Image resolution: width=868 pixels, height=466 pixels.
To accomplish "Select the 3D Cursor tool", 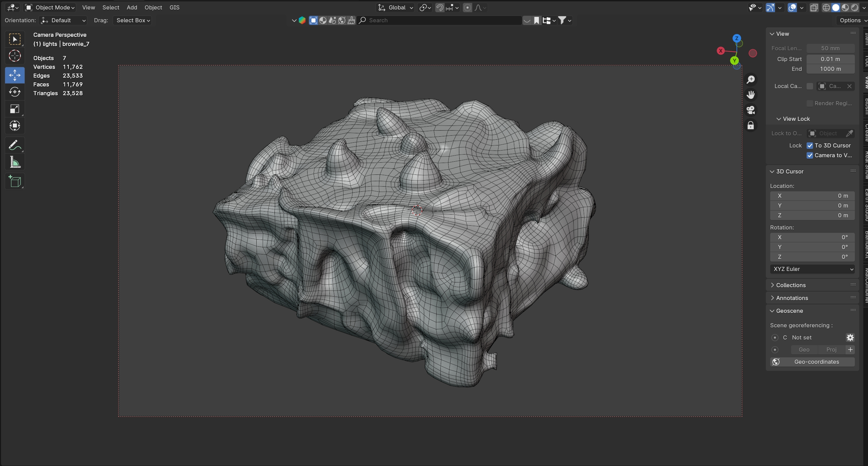I will 15,56.
